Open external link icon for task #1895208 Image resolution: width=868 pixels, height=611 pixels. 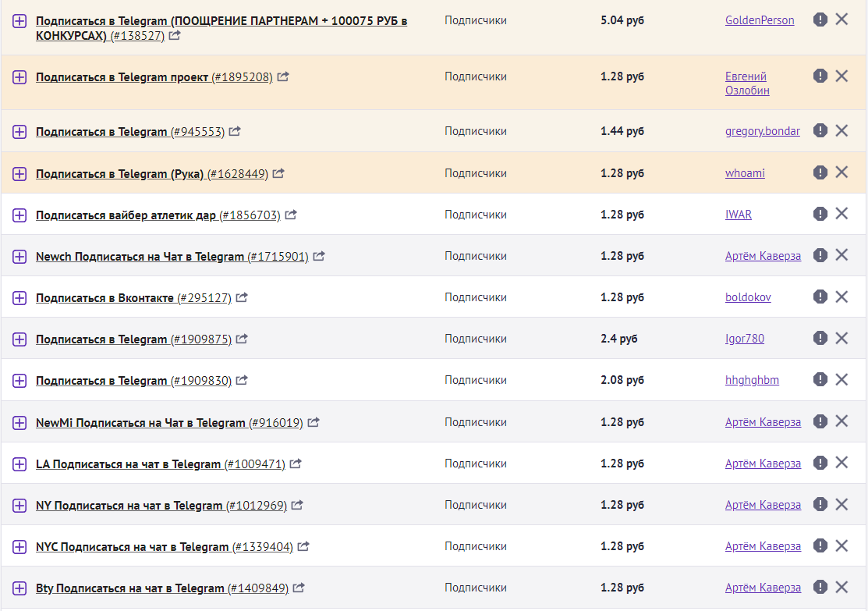(x=283, y=76)
